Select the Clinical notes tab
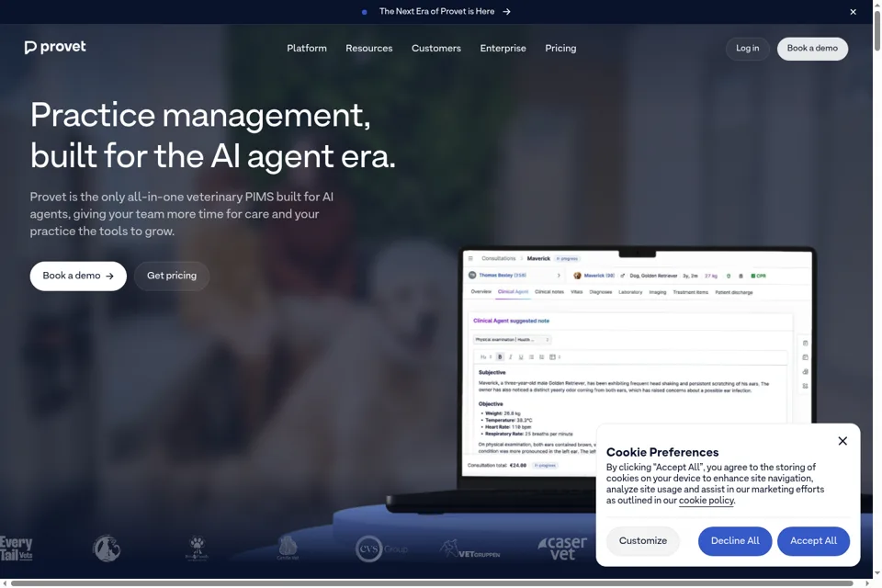The height and width of the screenshot is (588, 882). pyautogui.click(x=549, y=292)
